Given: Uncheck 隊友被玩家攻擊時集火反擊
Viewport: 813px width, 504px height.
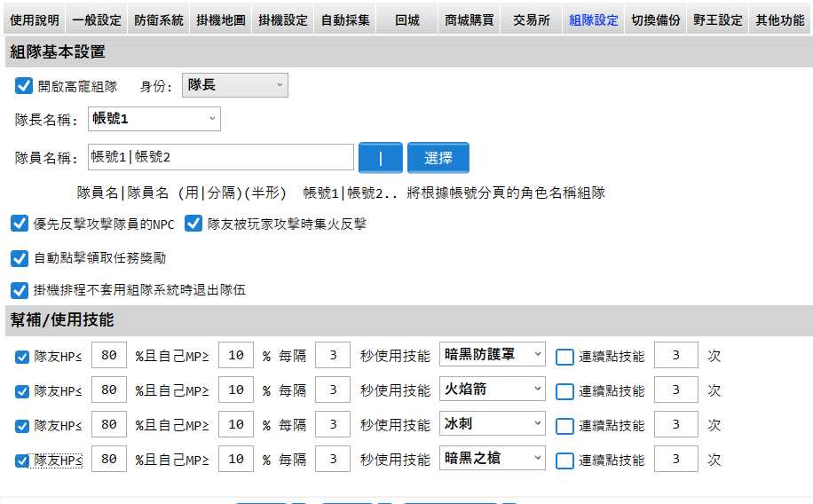Looking at the screenshot, I should (x=193, y=224).
